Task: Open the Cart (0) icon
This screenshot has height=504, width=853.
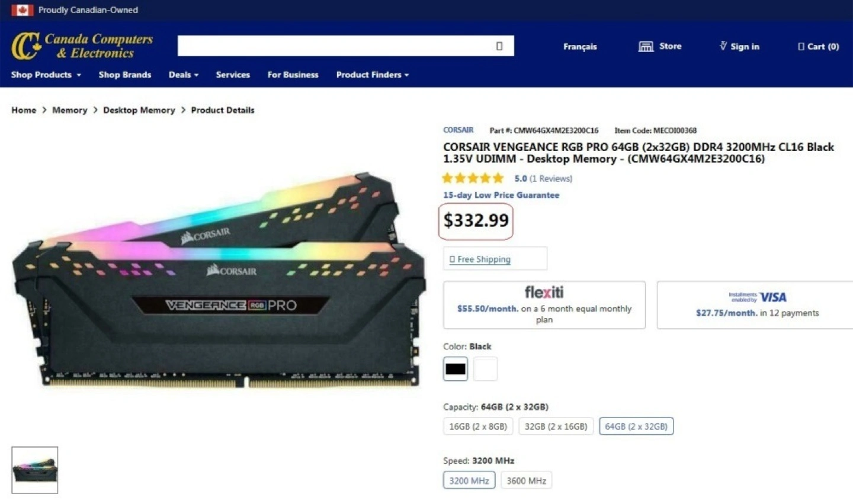Action: (x=801, y=46)
